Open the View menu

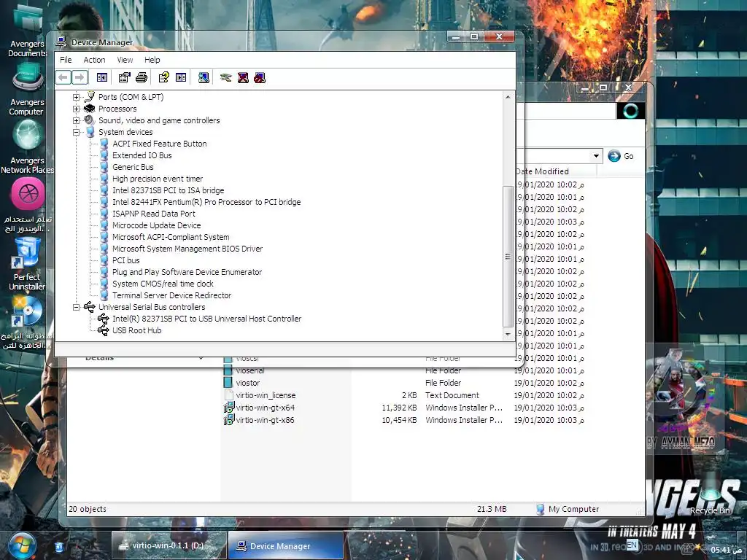(x=125, y=60)
